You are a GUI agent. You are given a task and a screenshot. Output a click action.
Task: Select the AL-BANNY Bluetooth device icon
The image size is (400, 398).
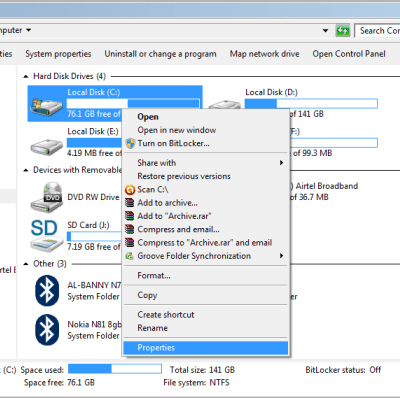tap(47, 291)
